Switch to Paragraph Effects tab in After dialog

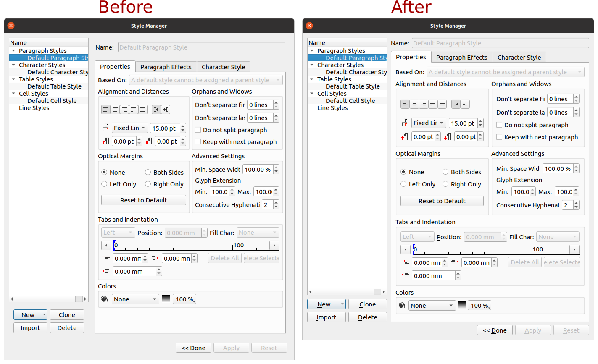click(x=461, y=58)
